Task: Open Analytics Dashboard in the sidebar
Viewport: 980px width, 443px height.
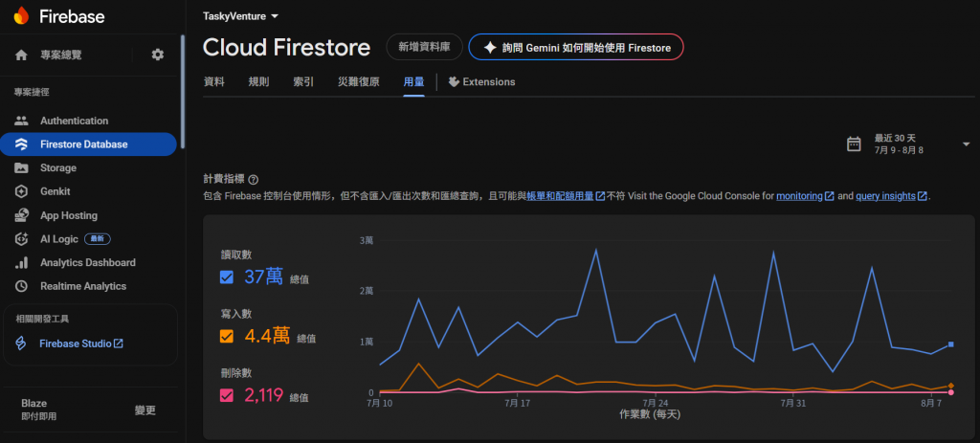Action: click(88, 262)
